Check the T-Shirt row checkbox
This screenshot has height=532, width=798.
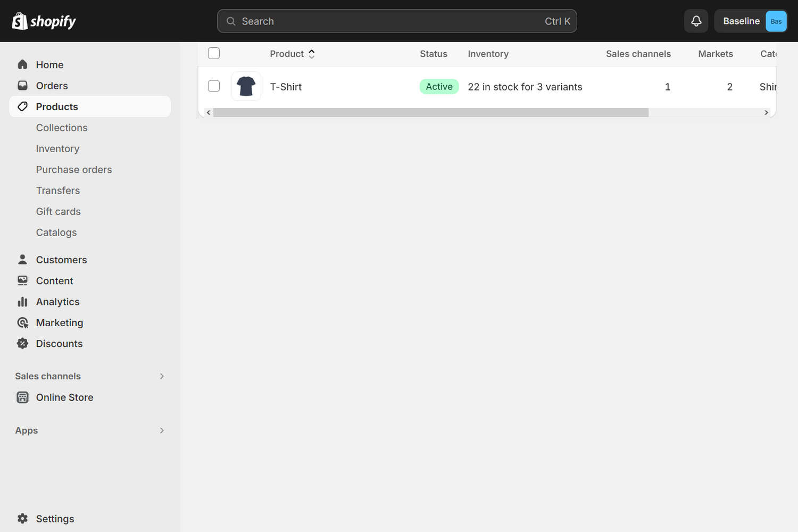214,86
